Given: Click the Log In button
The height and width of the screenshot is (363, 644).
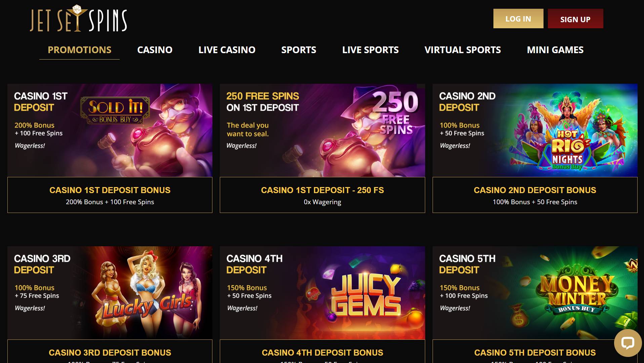Looking at the screenshot, I should (518, 19).
